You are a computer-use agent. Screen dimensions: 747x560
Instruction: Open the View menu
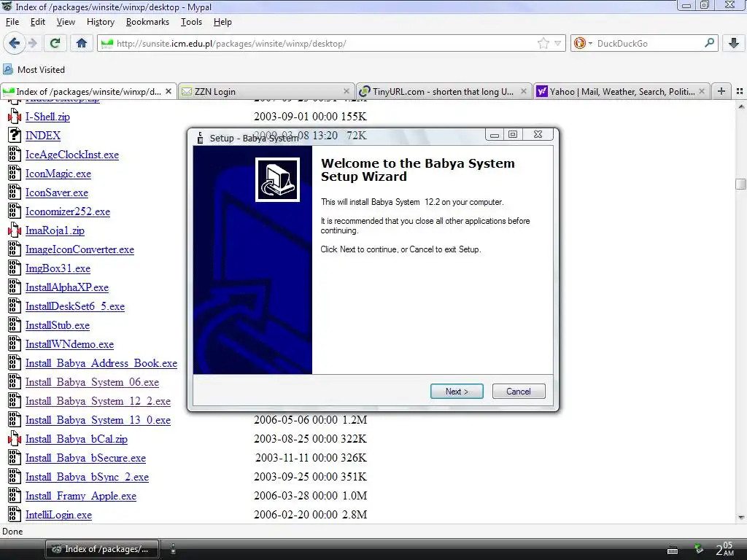(66, 22)
